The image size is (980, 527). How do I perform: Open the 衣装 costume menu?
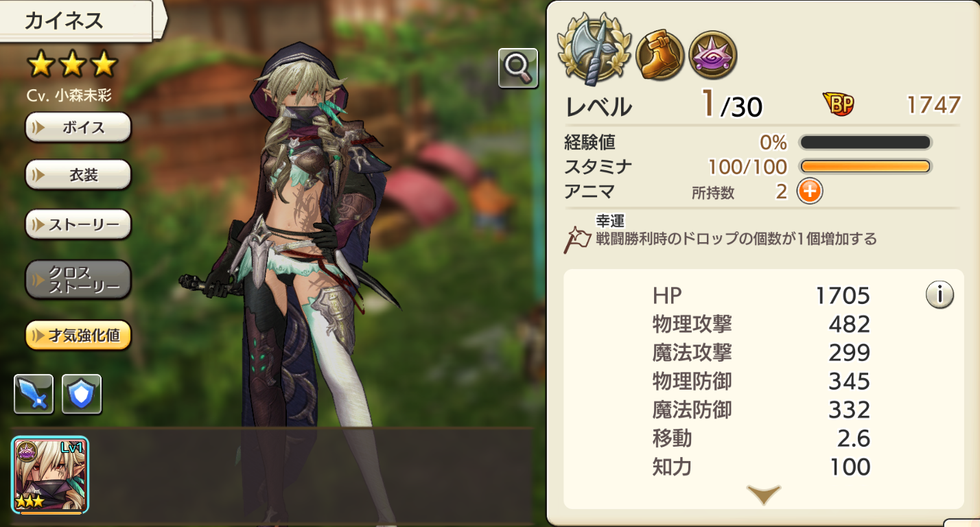tap(78, 175)
